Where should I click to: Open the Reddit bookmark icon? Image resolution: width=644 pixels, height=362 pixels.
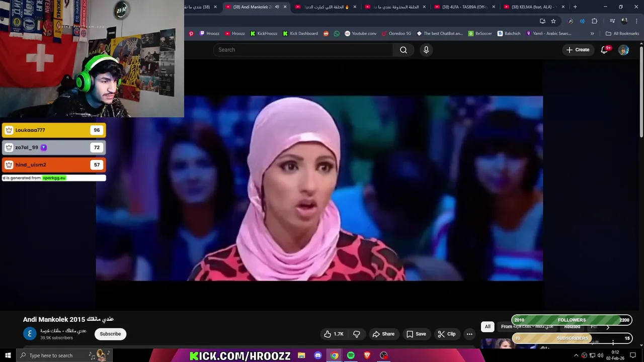pyautogui.click(x=326, y=33)
